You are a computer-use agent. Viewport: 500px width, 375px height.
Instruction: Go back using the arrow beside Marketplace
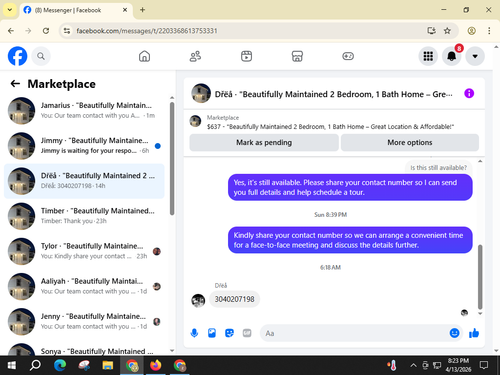(15, 84)
